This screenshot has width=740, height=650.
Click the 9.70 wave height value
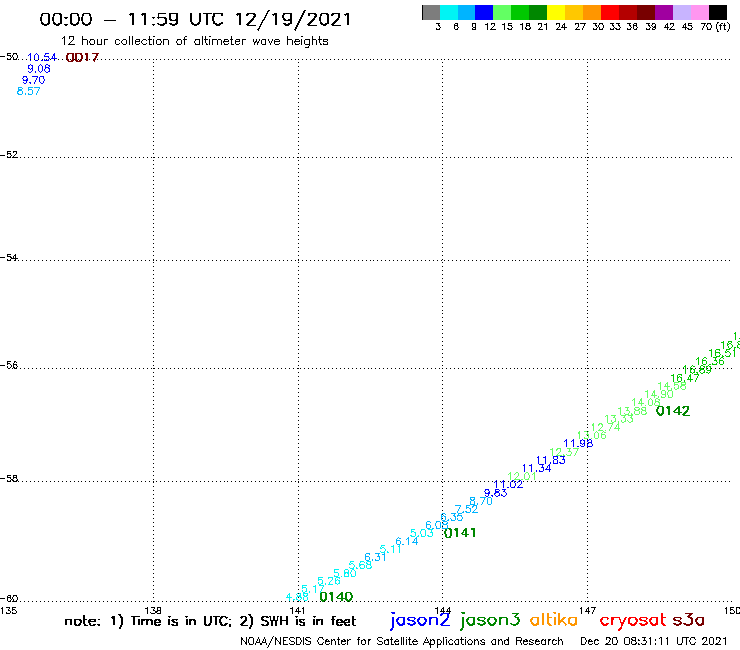(x=34, y=80)
